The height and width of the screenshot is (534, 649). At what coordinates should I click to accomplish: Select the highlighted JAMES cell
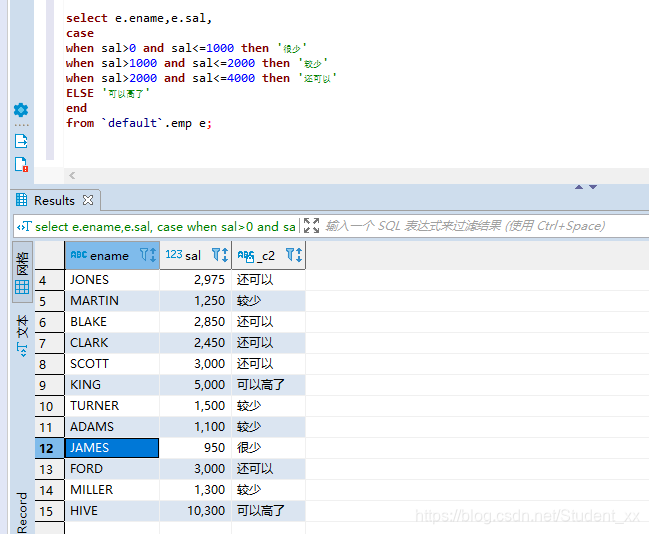(112, 448)
